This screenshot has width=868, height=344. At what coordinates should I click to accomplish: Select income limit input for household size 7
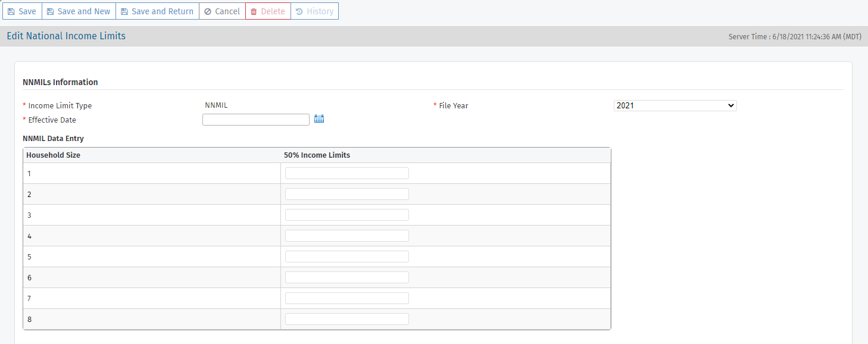(x=346, y=298)
